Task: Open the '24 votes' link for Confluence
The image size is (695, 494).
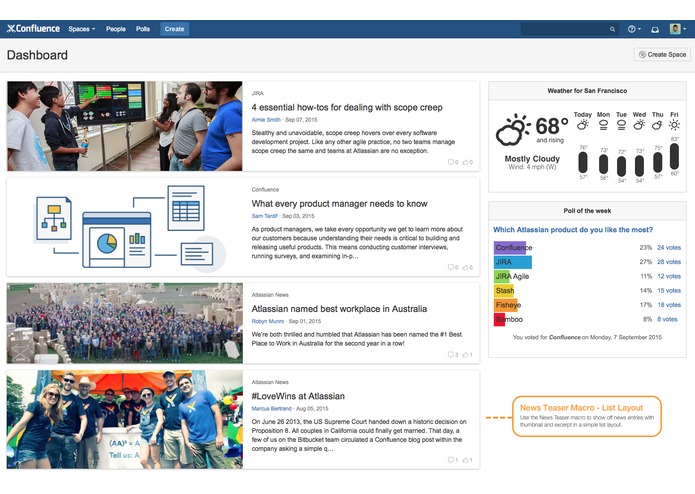Action: (x=669, y=248)
